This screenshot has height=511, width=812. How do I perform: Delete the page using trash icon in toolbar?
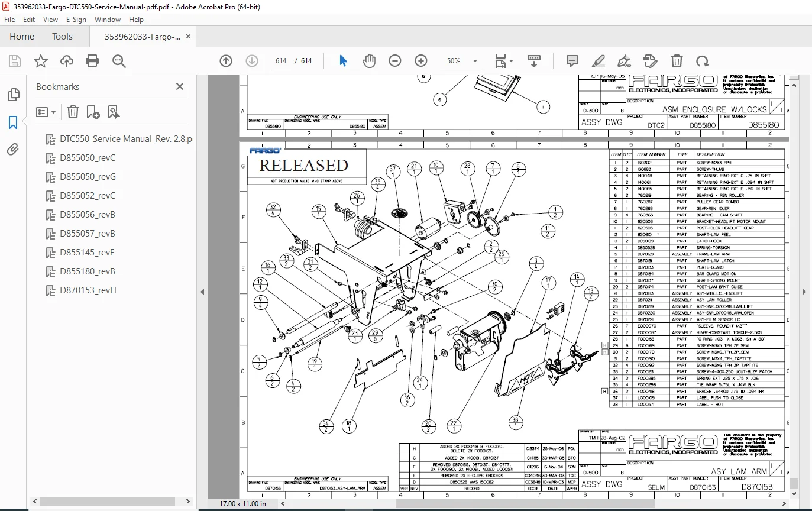(x=677, y=61)
